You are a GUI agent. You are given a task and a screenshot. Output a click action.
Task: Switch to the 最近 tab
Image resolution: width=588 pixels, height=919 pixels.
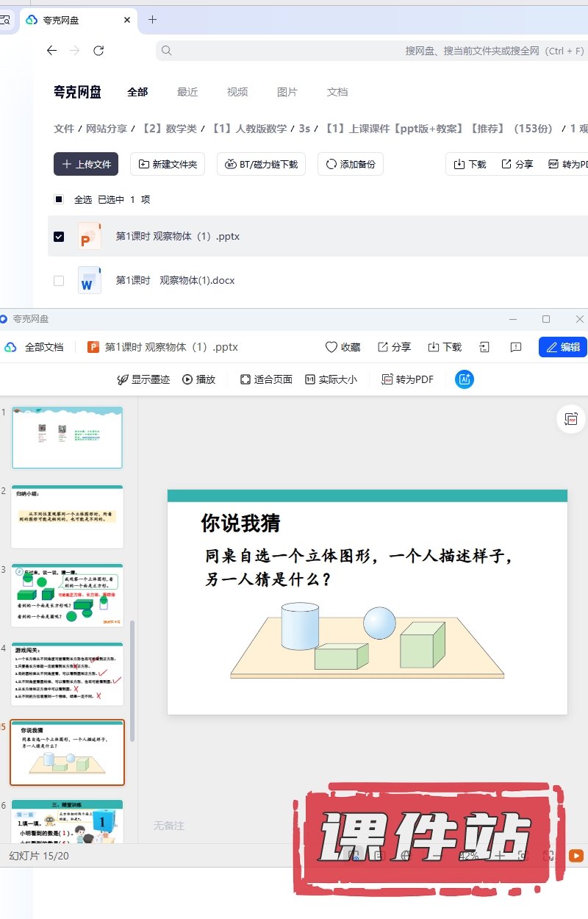(187, 92)
